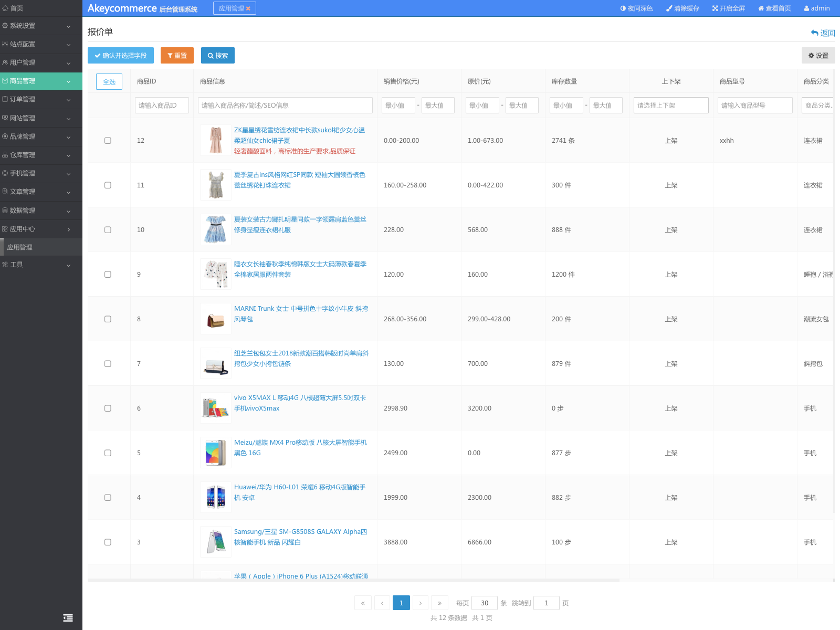Enable fullscreen via the expand icon
Viewport: 840px width, 630px height.
(x=715, y=8)
